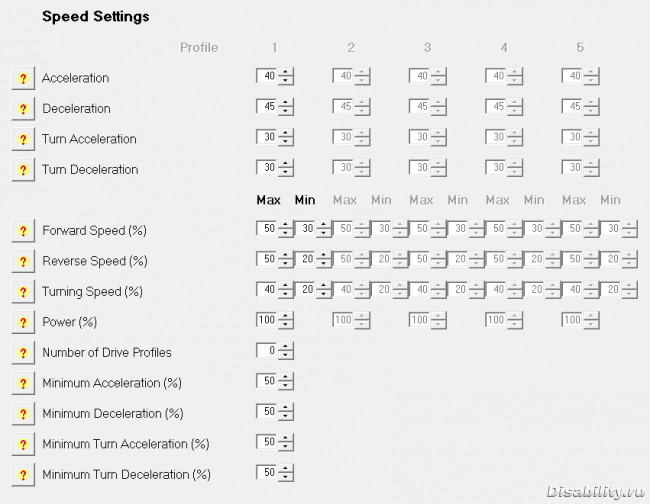Increase Profile 1 Acceleration with up arrow
This screenshot has width=650, height=504.
(285, 72)
